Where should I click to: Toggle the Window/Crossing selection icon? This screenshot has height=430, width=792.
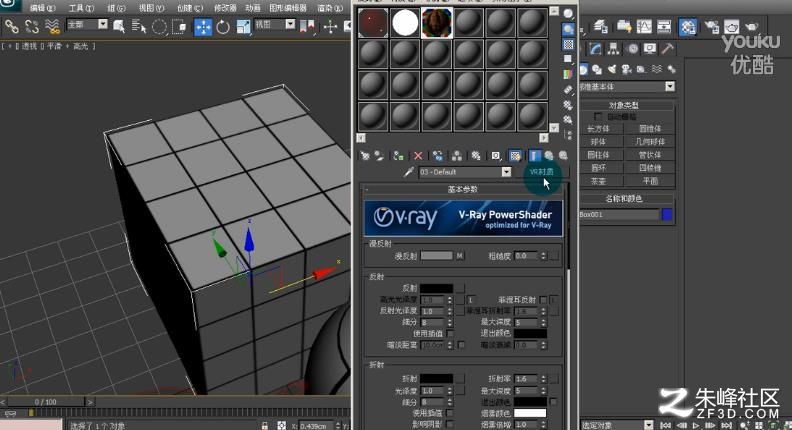click(179, 26)
